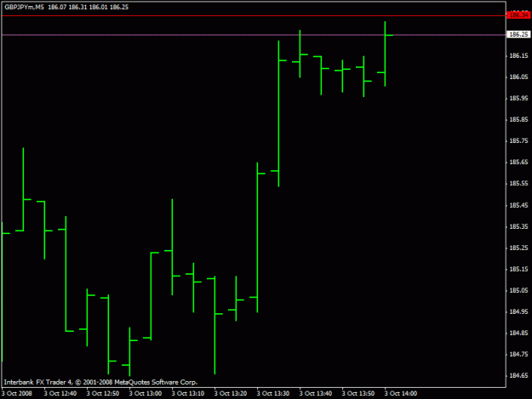Click the 3 Oct 13:30 time label
The image size is (532, 399).
point(273,394)
